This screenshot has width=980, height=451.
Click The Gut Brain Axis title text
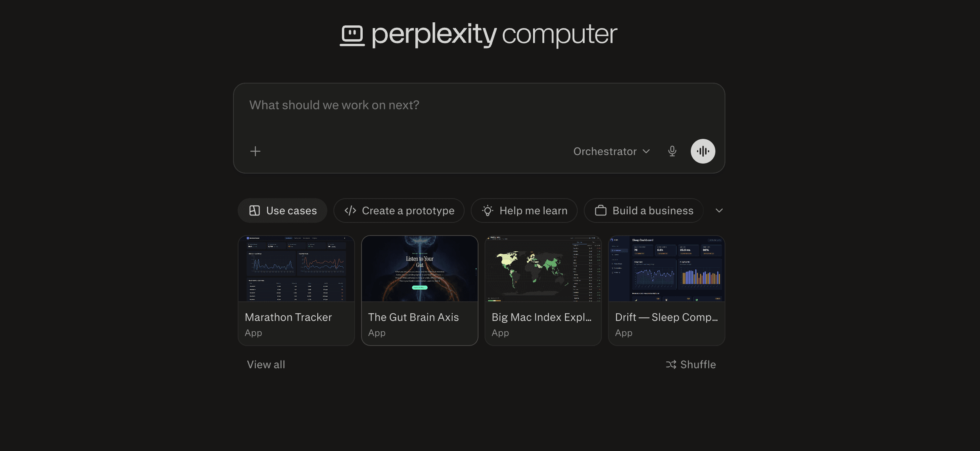413,317
